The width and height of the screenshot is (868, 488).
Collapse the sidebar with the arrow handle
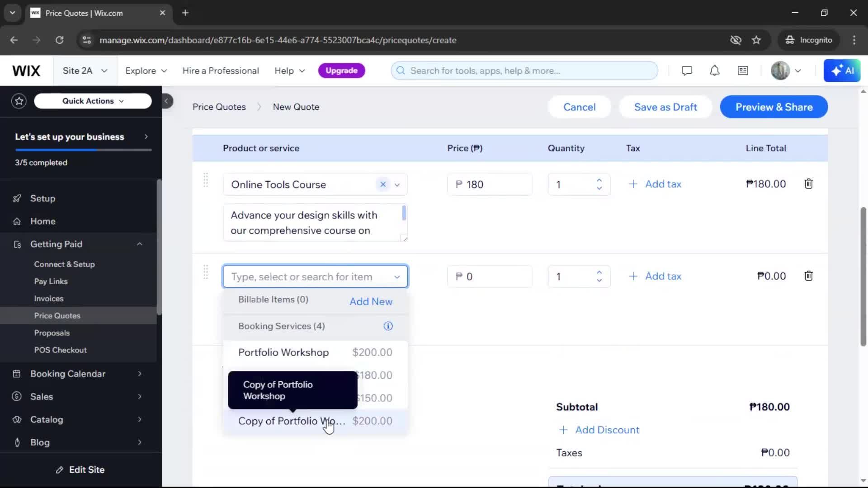pos(166,101)
